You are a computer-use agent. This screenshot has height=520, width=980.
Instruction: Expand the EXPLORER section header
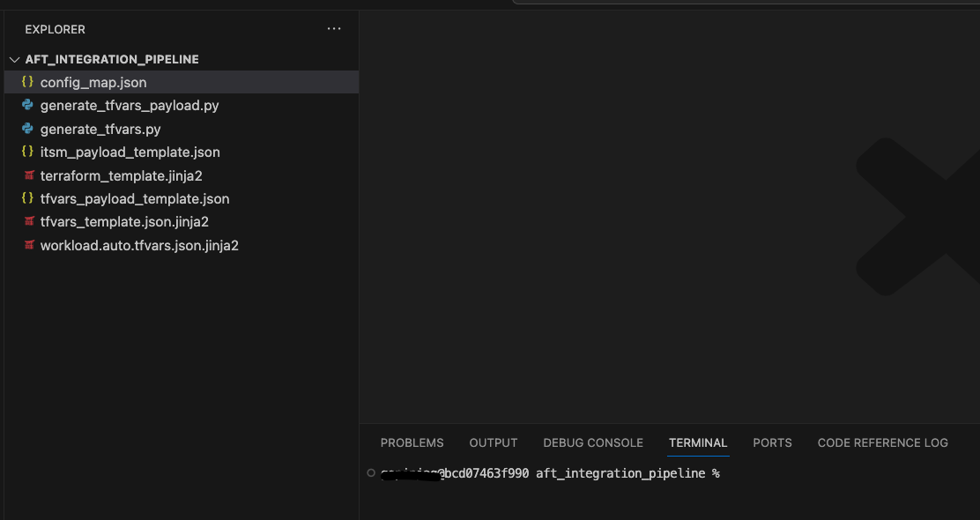[x=55, y=29]
